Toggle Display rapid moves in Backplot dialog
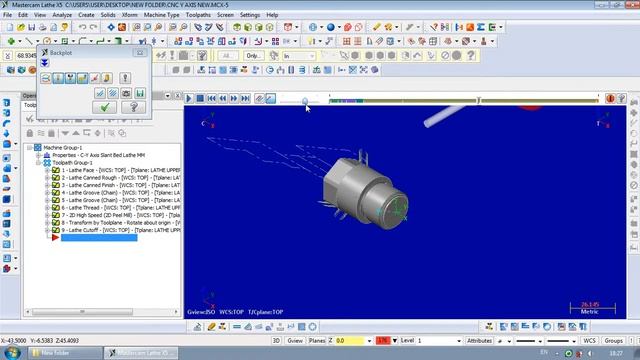Screen dimensions: 640x360 coord(82,78)
